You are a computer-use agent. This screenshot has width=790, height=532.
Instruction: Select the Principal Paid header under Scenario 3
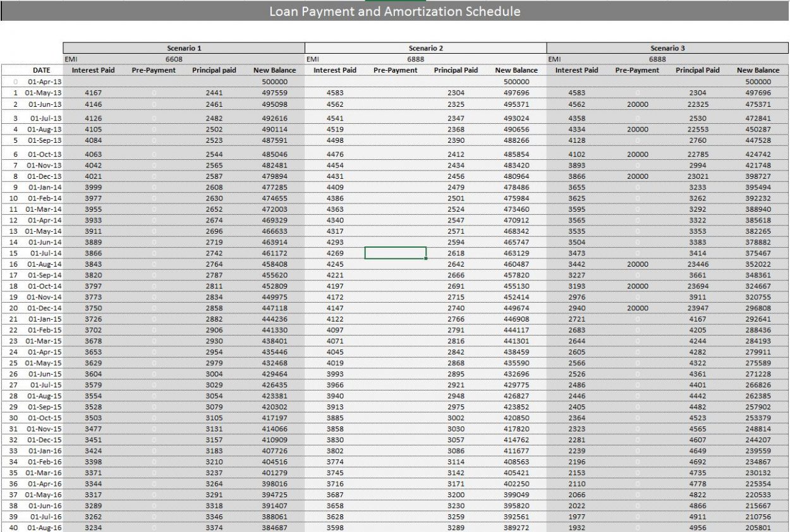click(x=697, y=70)
